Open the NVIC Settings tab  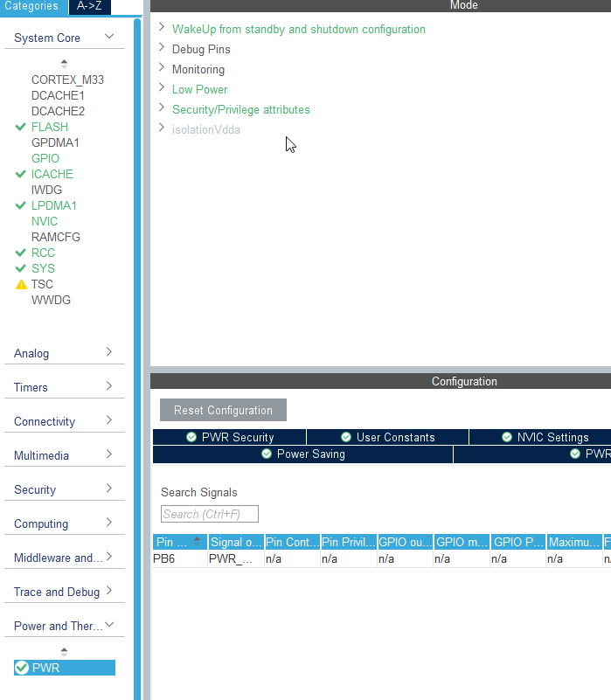click(x=540, y=437)
